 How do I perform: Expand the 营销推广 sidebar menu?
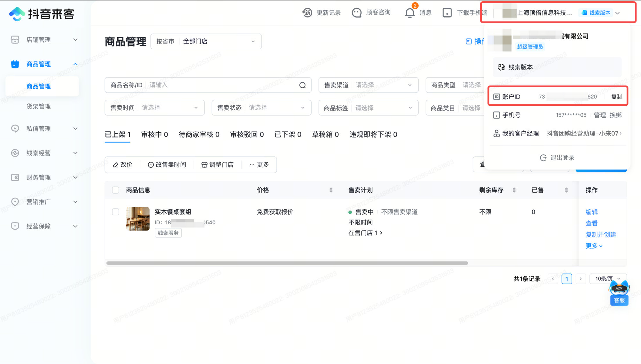point(75,202)
